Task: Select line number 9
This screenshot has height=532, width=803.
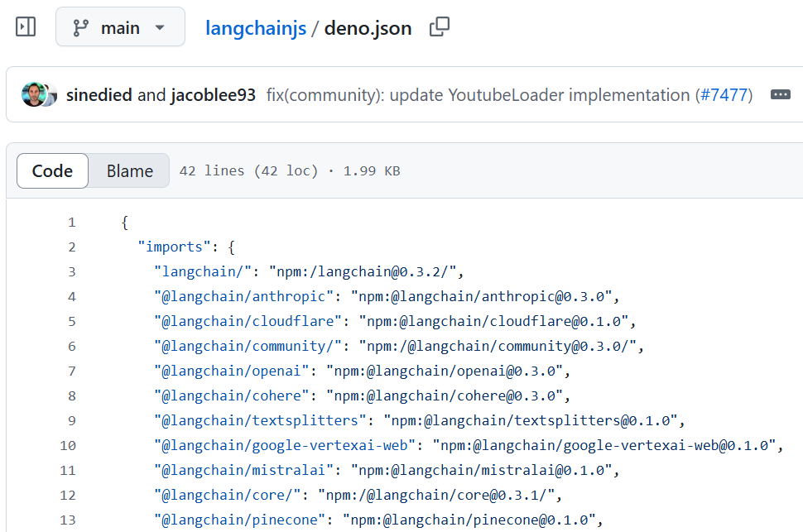Action: [x=72, y=421]
